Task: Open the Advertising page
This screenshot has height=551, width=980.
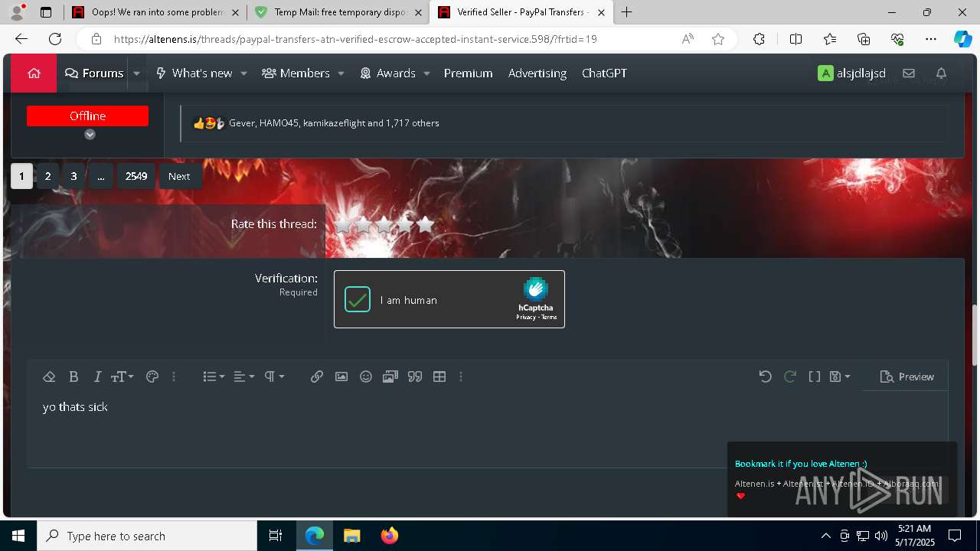Action: [537, 73]
